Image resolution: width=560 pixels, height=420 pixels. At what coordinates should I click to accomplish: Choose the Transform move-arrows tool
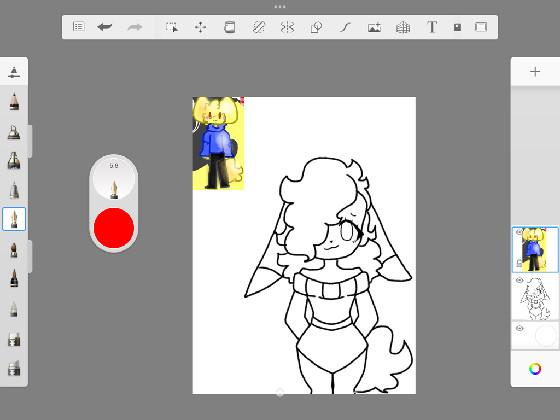point(200,27)
